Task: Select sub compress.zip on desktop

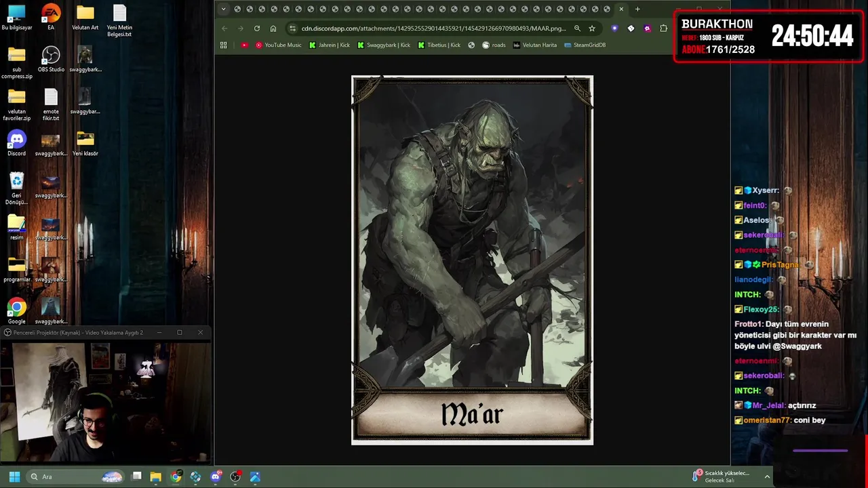Action: (16, 63)
